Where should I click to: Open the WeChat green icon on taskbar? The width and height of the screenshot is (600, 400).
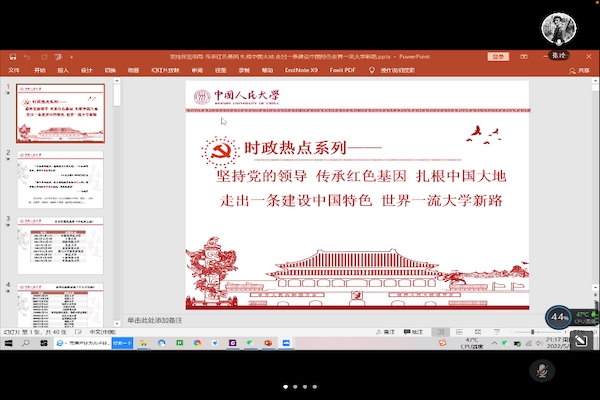[x=250, y=343]
